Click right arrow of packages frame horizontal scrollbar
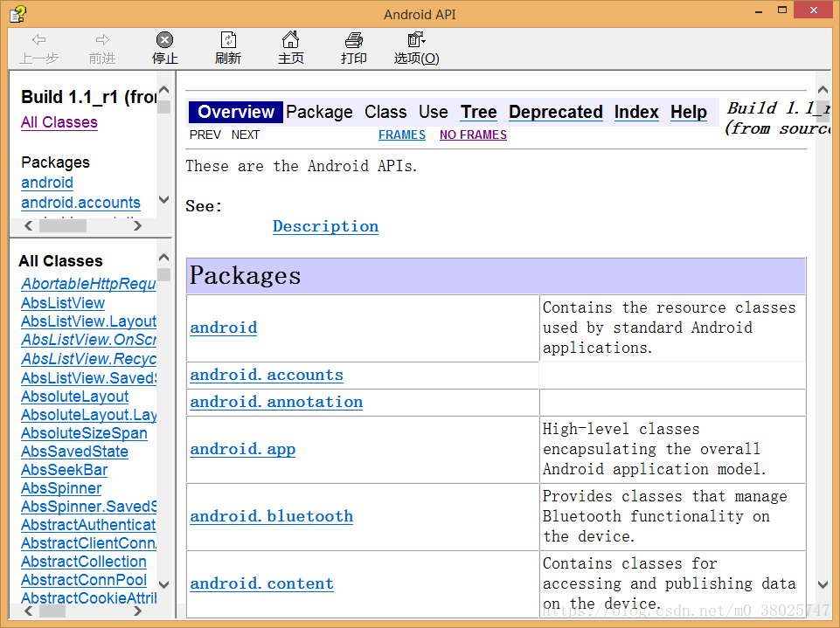The image size is (840, 628). tap(138, 226)
